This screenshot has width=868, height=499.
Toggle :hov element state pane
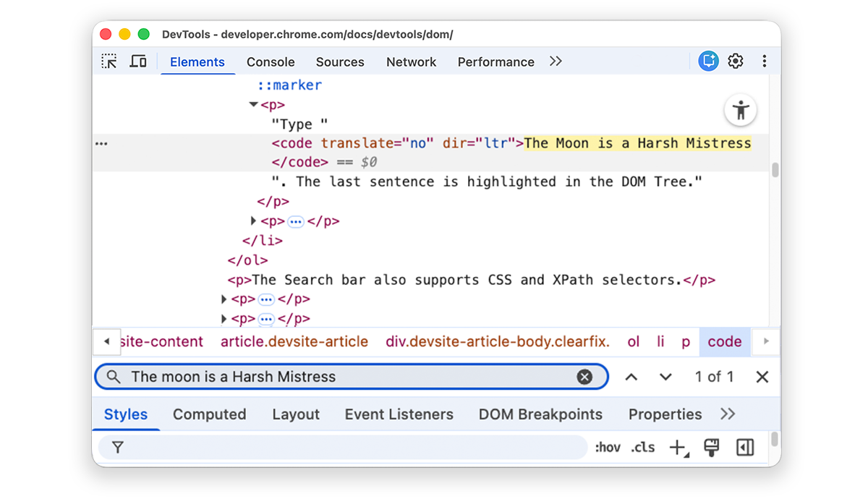point(608,447)
